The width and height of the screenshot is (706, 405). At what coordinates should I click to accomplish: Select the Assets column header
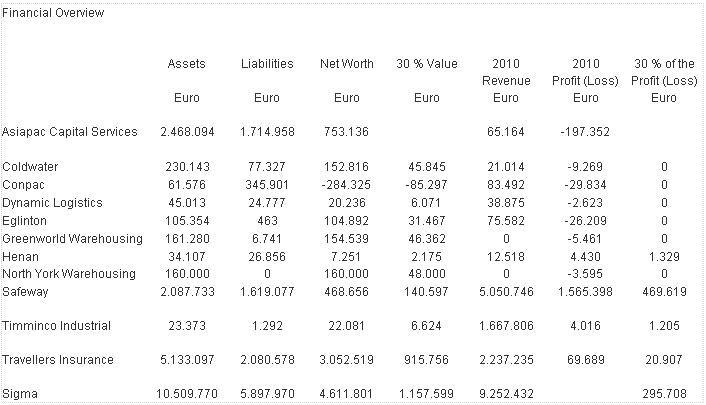187,64
